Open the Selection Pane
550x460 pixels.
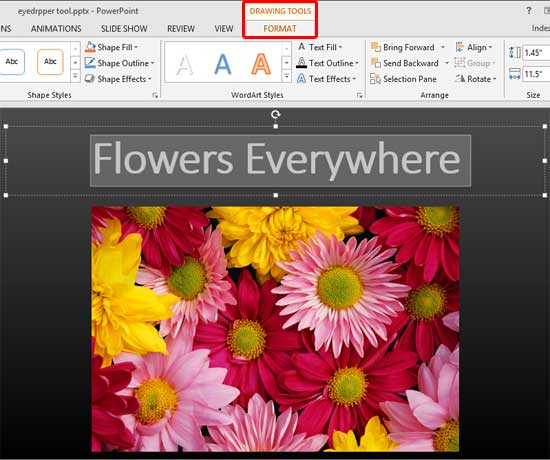coord(403,79)
